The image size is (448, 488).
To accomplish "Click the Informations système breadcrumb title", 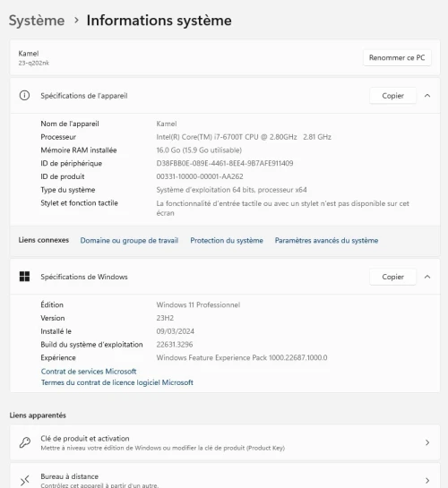I will [159, 21].
